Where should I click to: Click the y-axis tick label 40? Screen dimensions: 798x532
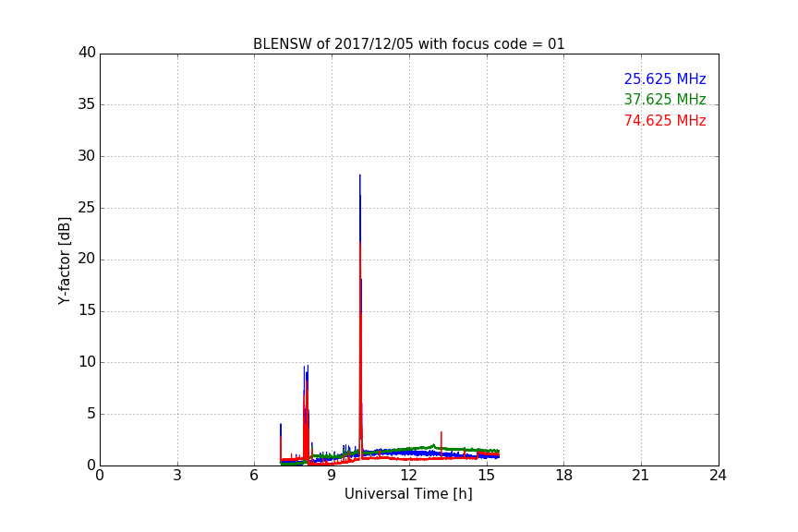(87, 53)
